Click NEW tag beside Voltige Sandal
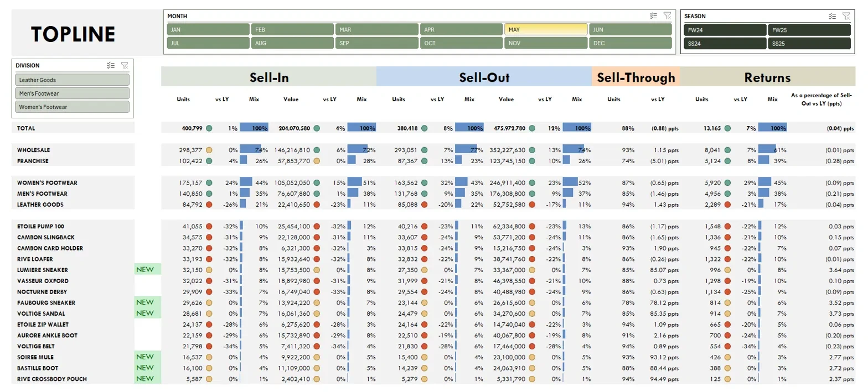The height and width of the screenshot is (392, 868). (x=145, y=313)
